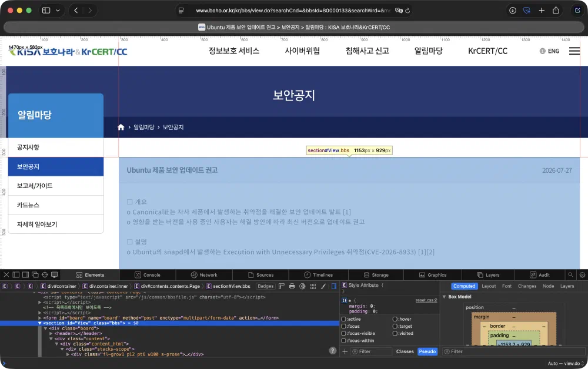Click the computed panel Filter field

click(514, 351)
